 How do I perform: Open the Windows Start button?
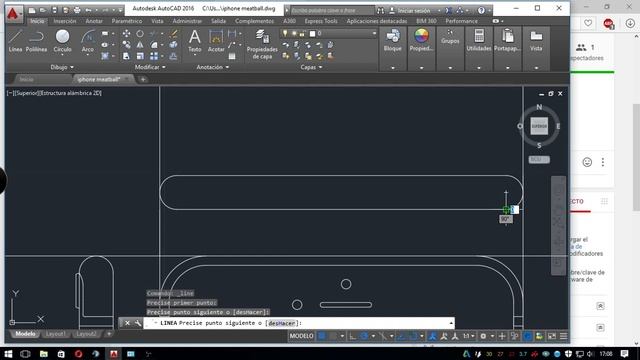click(x=8, y=353)
